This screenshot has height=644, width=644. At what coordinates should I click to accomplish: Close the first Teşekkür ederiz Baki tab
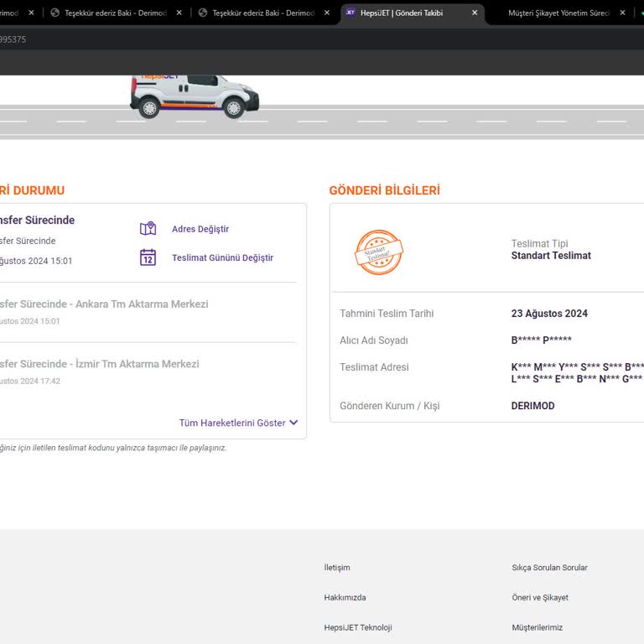pyautogui.click(x=179, y=13)
